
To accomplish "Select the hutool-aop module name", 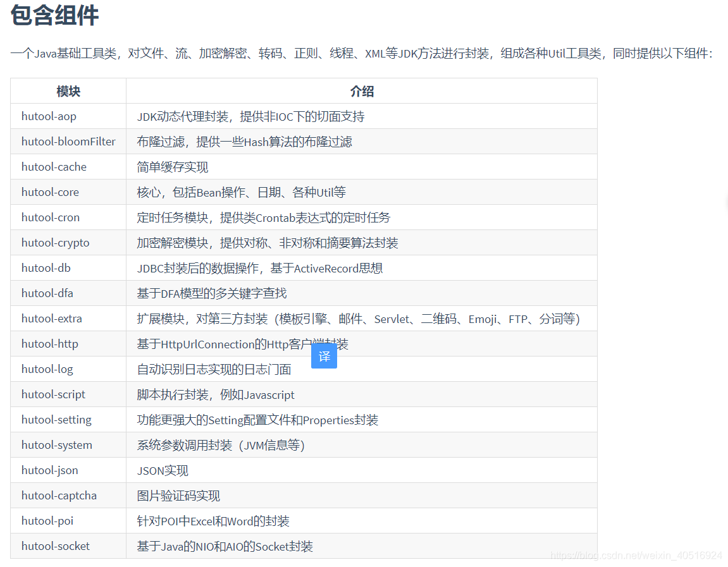I will [49, 116].
